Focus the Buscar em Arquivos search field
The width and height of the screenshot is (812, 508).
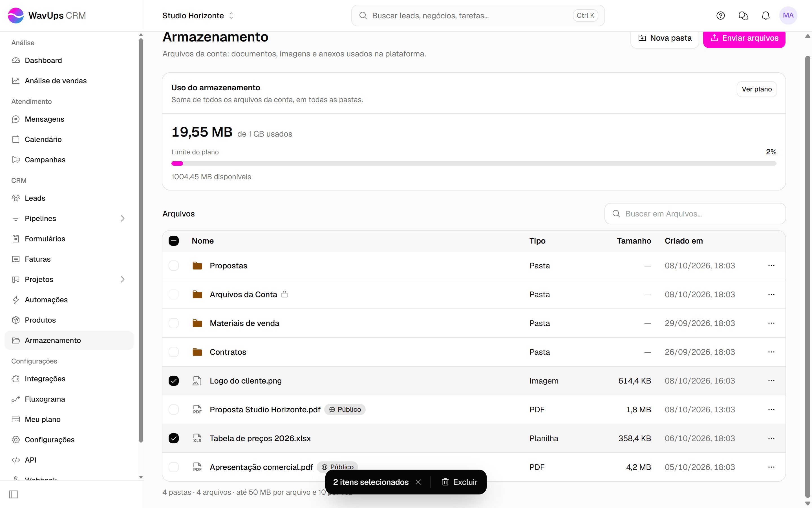(x=695, y=214)
